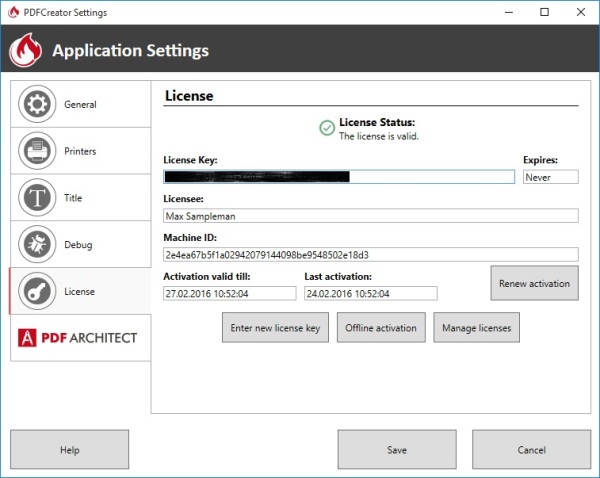Click the Debug bug icon

[38, 245]
